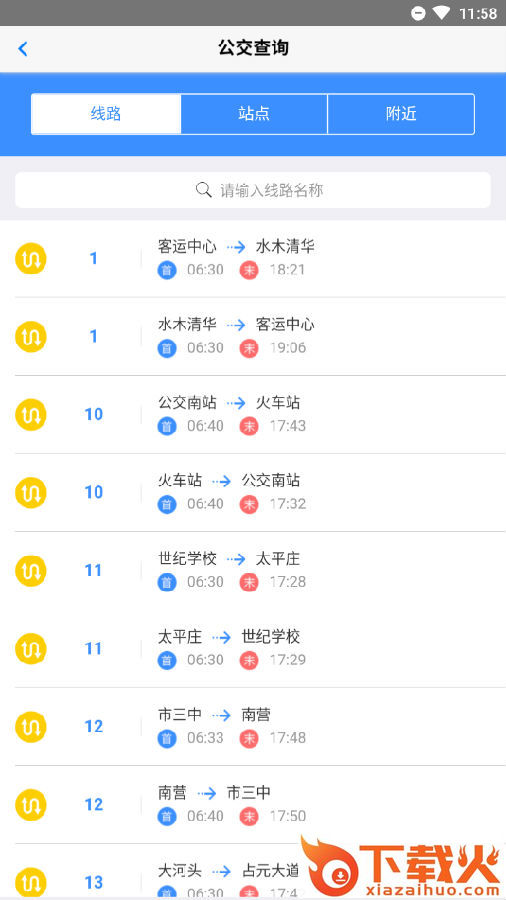Open route 10 from 火车站 to 公交南站
Image resolution: width=506 pixels, height=900 pixels.
tap(253, 492)
